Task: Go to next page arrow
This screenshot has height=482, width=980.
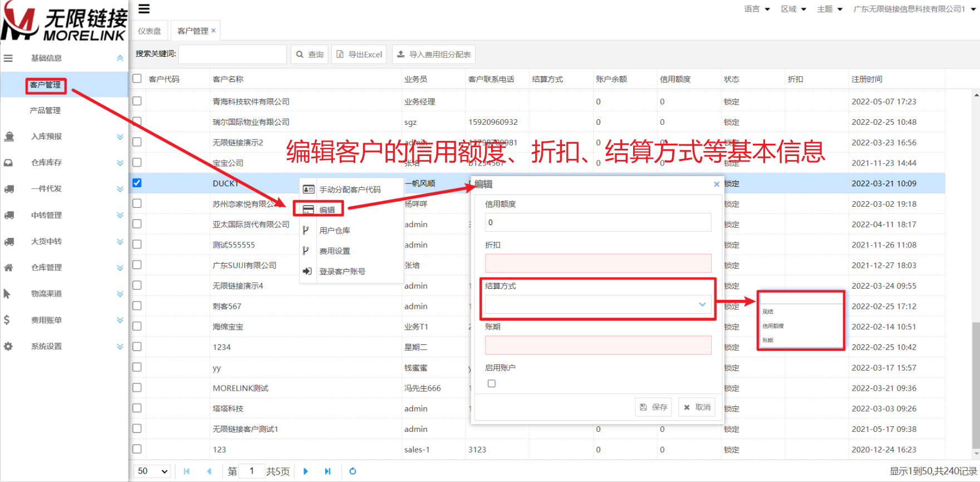Action: [x=305, y=471]
